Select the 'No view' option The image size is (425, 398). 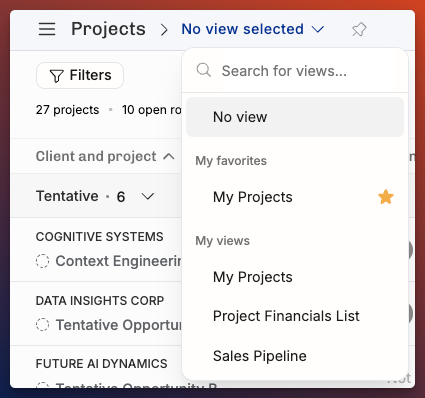[x=295, y=117]
